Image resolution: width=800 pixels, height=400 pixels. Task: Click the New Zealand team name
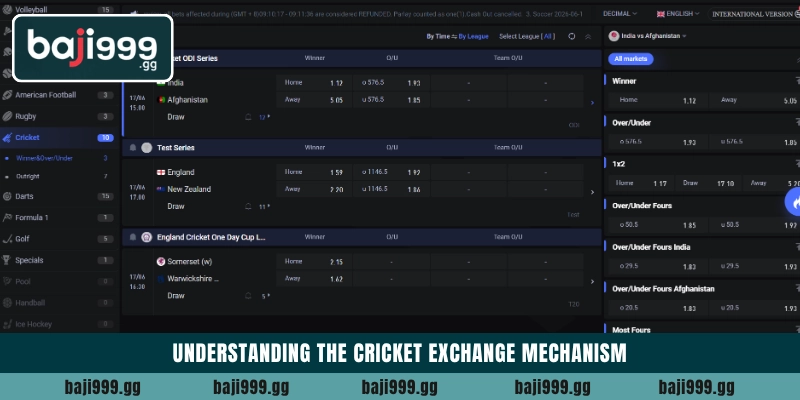click(189, 189)
